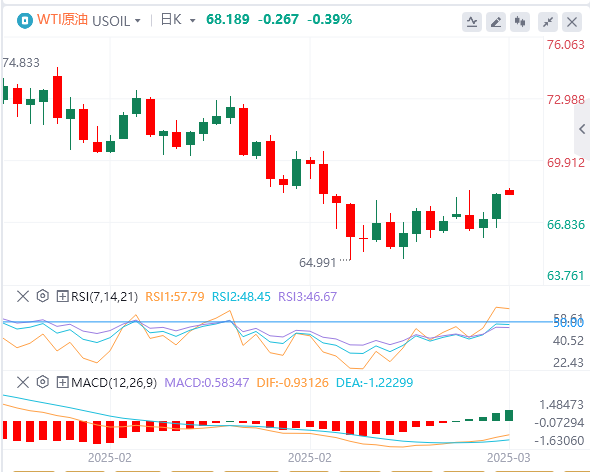Remove the MACD indicator with X

tap(23, 382)
